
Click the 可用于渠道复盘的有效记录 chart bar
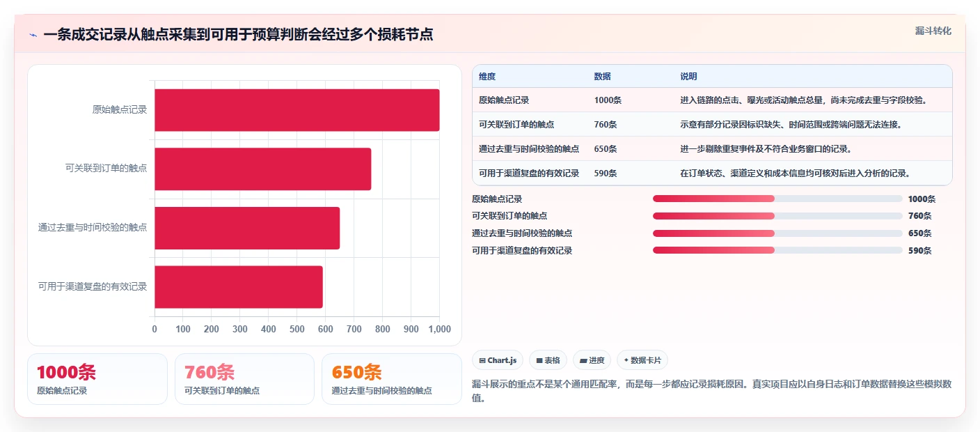click(239, 286)
